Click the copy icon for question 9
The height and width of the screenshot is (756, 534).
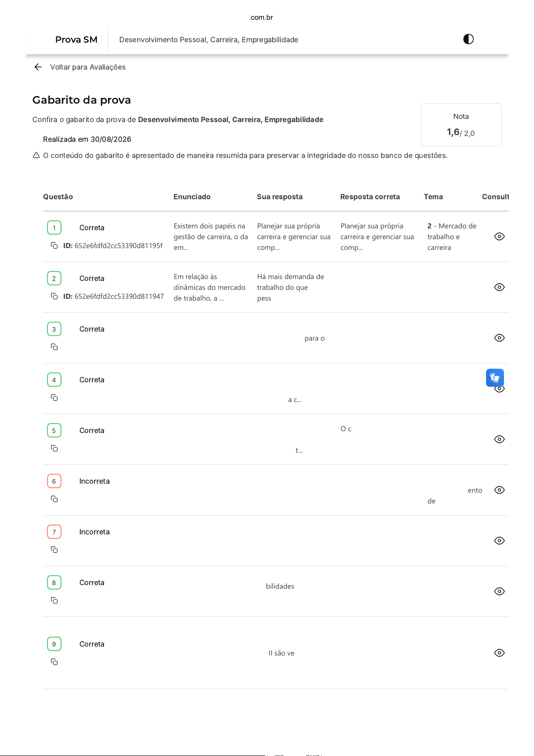coord(54,662)
